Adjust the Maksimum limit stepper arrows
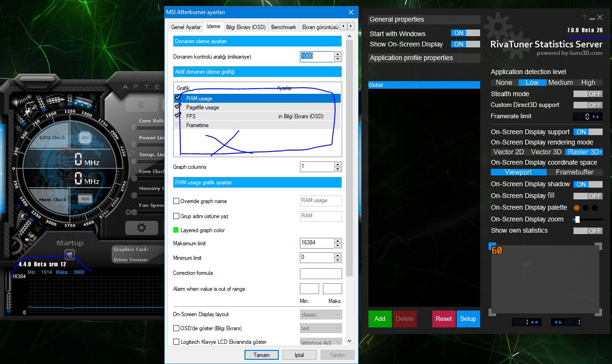The width and height of the screenshot is (612, 364). pyautogui.click(x=338, y=243)
